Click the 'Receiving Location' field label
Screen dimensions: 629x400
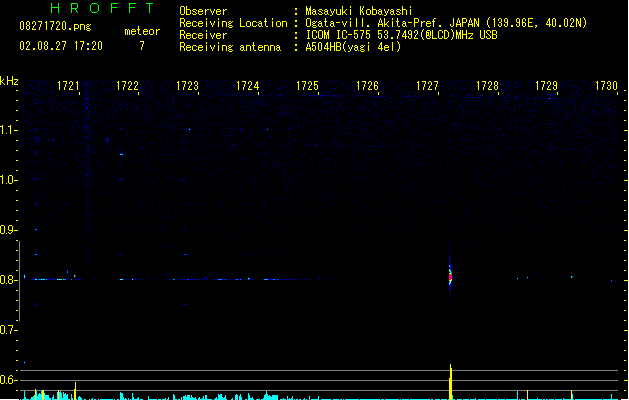tap(233, 23)
